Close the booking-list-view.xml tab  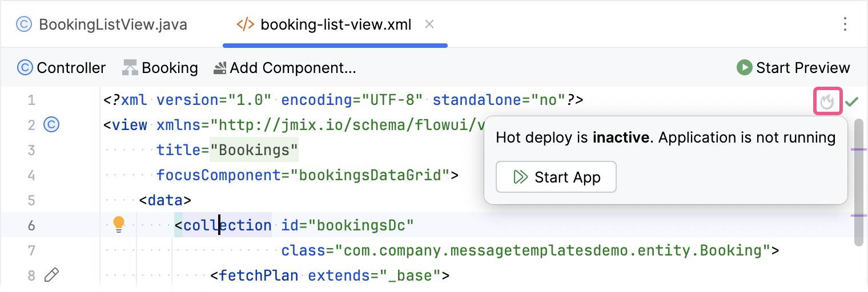(x=430, y=25)
